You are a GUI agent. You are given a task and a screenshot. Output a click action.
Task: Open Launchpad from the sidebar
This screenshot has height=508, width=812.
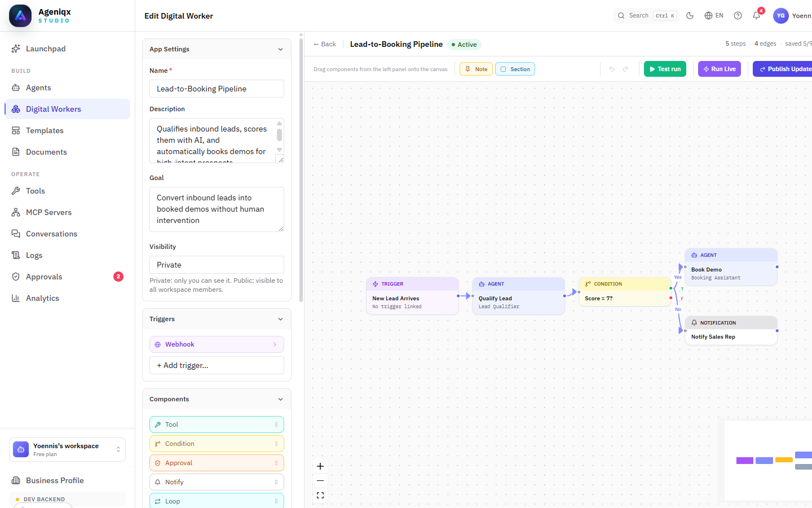[x=67, y=49]
